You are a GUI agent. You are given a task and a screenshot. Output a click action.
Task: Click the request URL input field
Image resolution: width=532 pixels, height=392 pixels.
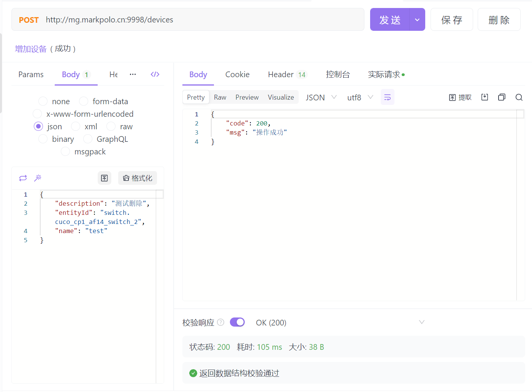(201, 20)
